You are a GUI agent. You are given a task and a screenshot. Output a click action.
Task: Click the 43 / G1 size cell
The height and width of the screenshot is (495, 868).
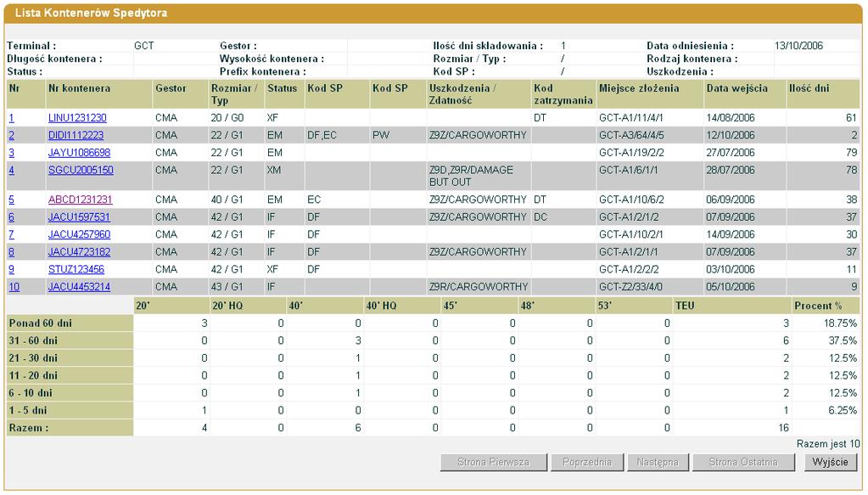[236, 287]
